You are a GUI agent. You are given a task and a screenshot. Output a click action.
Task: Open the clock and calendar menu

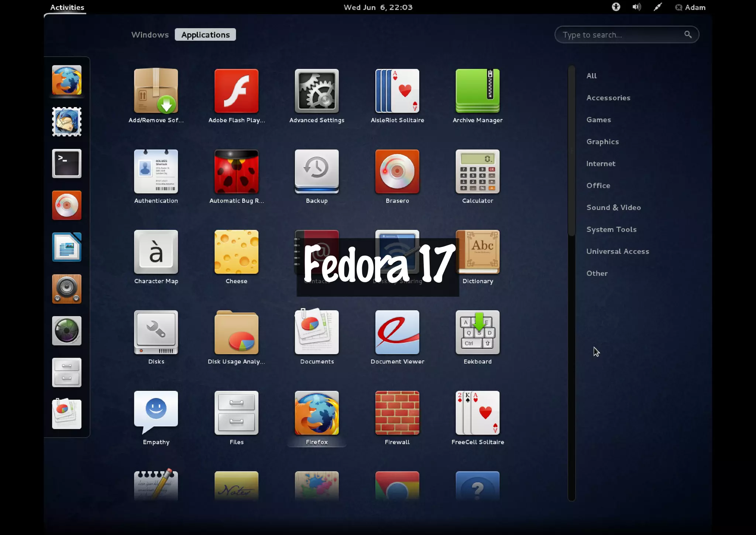pyautogui.click(x=378, y=7)
